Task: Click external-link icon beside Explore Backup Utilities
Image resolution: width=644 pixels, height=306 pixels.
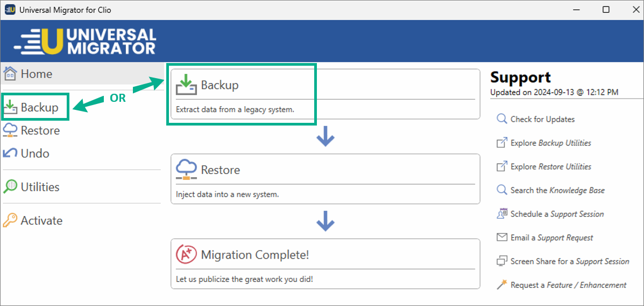Action: point(502,143)
